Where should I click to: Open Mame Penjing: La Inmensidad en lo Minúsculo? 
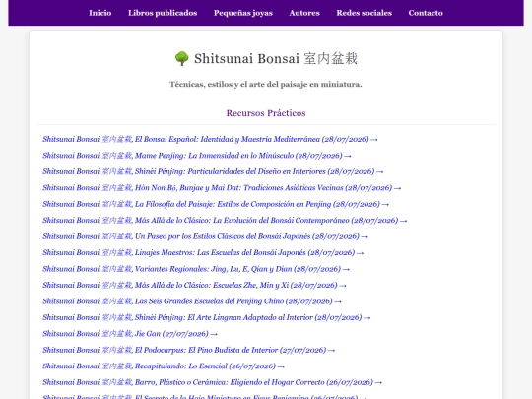pyautogui.click(x=197, y=156)
